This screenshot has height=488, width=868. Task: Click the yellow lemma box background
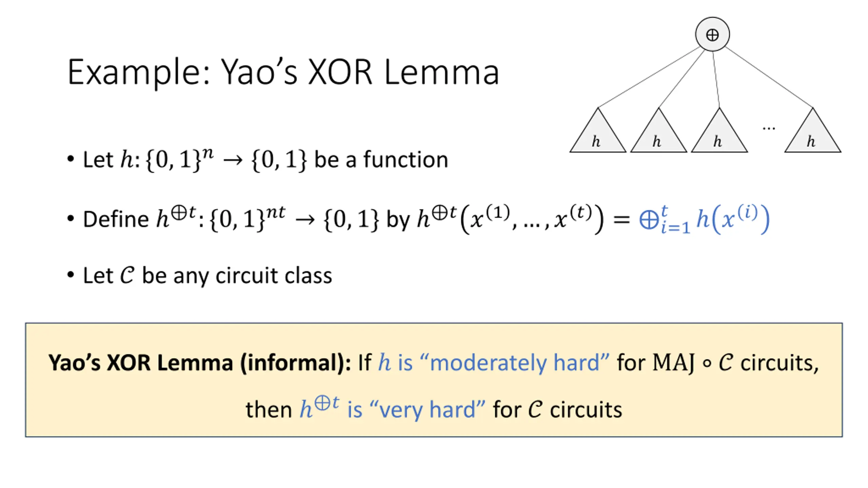click(x=434, y=380)
